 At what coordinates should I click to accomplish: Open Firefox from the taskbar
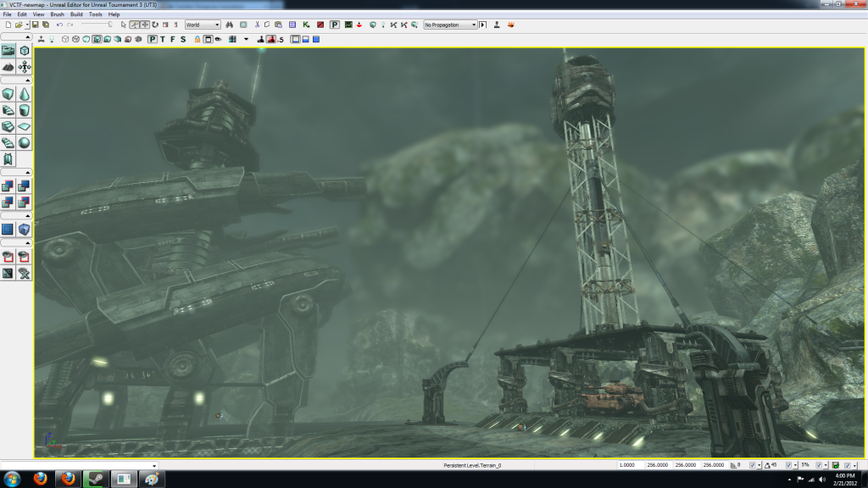pos(41,480)
